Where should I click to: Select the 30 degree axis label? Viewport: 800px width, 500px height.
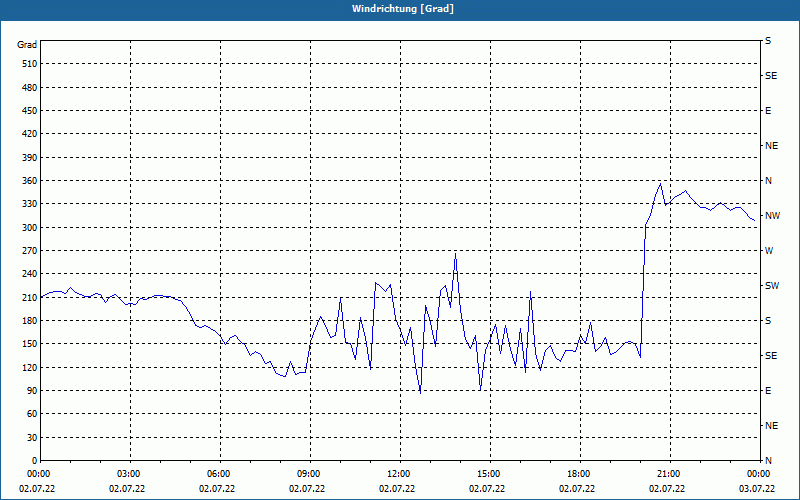click(x=31, y=437)
